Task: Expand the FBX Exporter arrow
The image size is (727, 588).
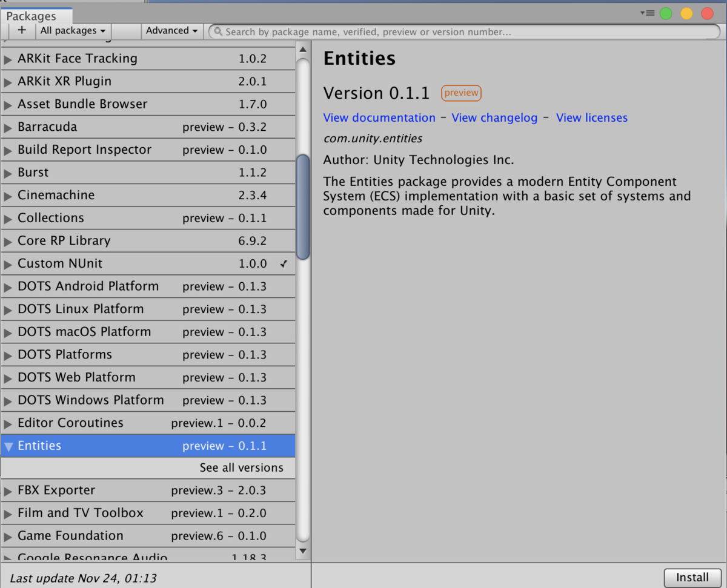Action: click(8, 491)
